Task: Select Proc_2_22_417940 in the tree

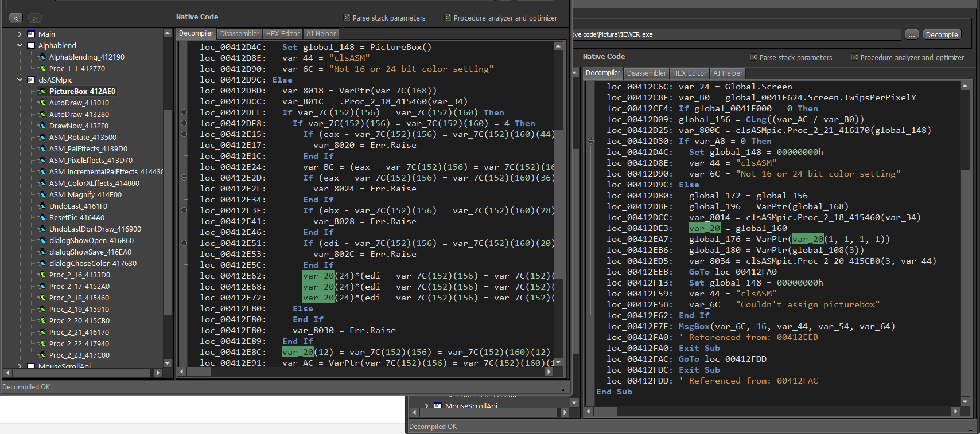Action: tap(79, 343)
